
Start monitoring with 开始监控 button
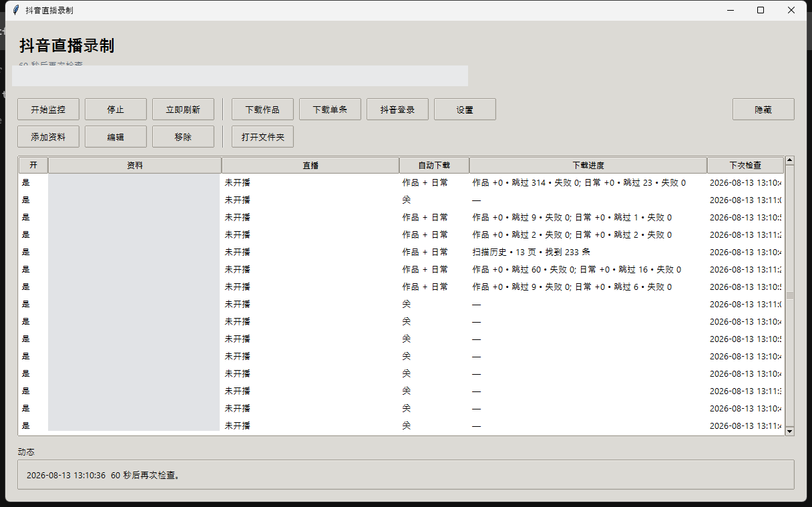click(48, 110)
